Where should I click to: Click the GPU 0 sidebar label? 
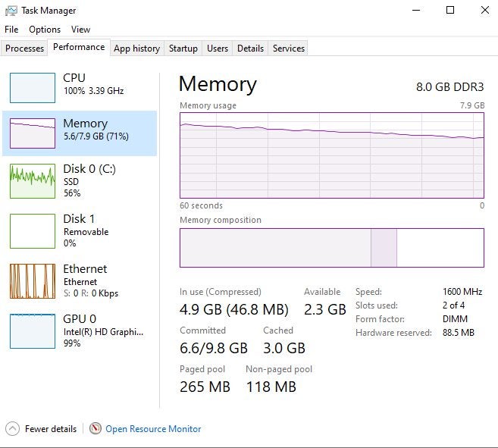tap(80, 318)
